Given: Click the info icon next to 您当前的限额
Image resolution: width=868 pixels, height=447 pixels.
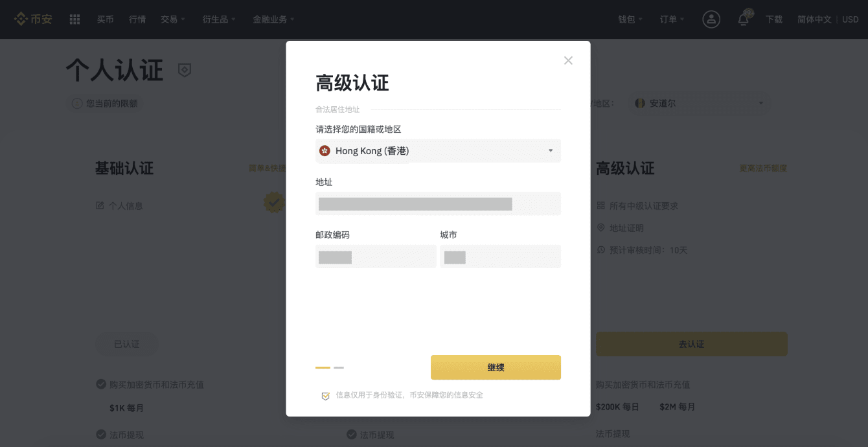Looking at the screenshot, I should pos(77,103).
